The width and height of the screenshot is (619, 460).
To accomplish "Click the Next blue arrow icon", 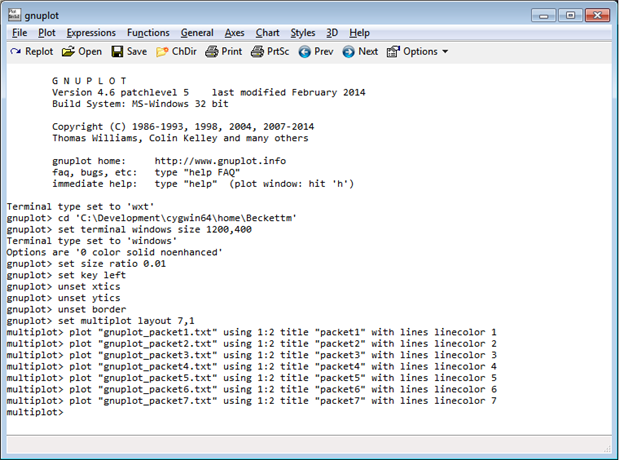I will point(348,52).
